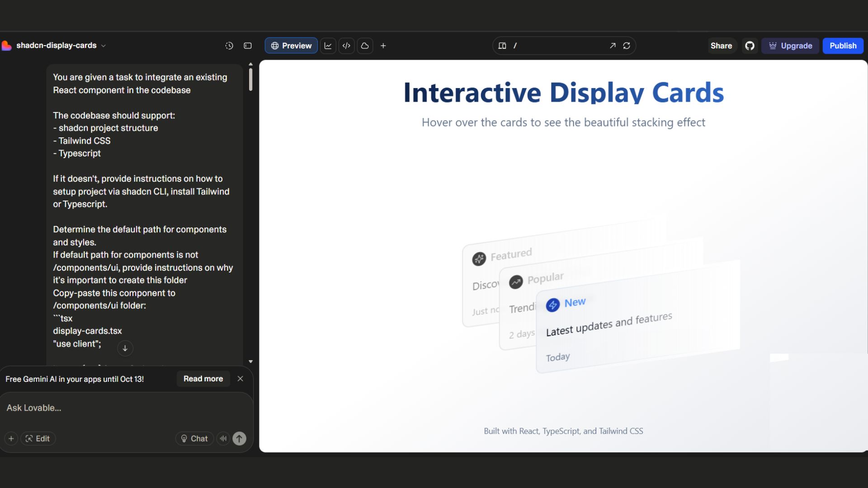The height and width of the screenshot is (488, 868).
Task: Open preview in new tab arrow
Action: tap(613, 46)
